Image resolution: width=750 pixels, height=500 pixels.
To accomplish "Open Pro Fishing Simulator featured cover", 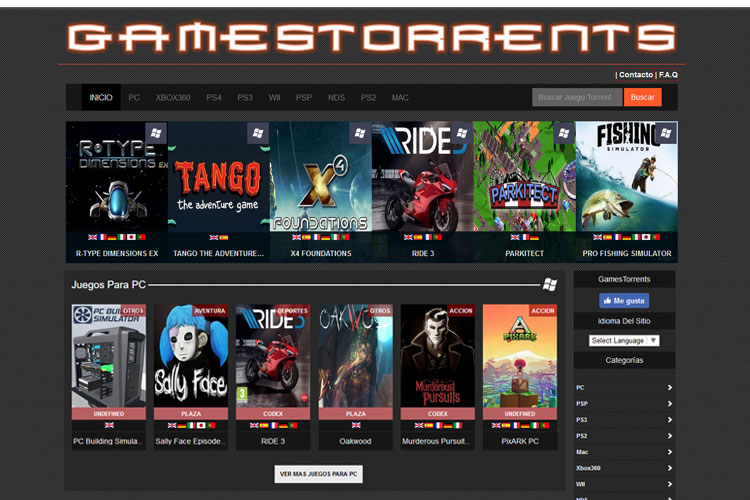I will [627, 177].
